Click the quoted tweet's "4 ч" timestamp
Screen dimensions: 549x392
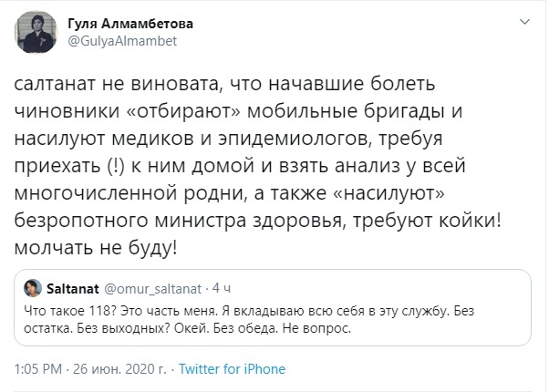223,289
